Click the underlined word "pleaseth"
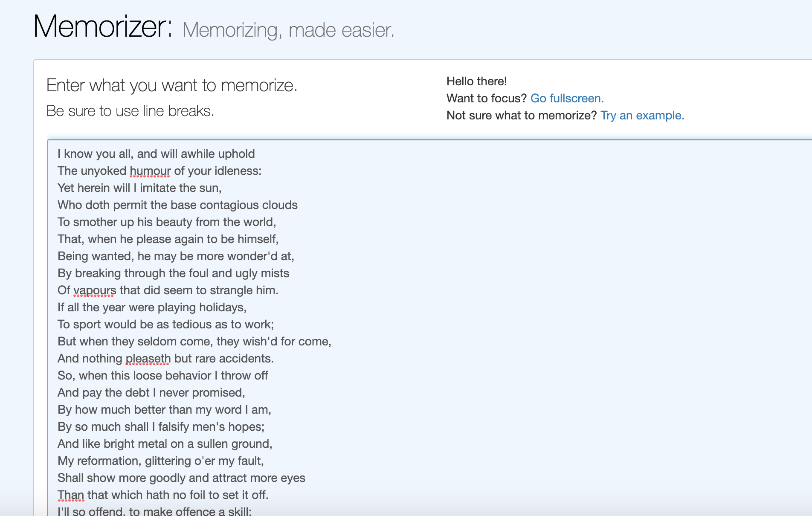 pyautogui.click(x=147, y=358)
